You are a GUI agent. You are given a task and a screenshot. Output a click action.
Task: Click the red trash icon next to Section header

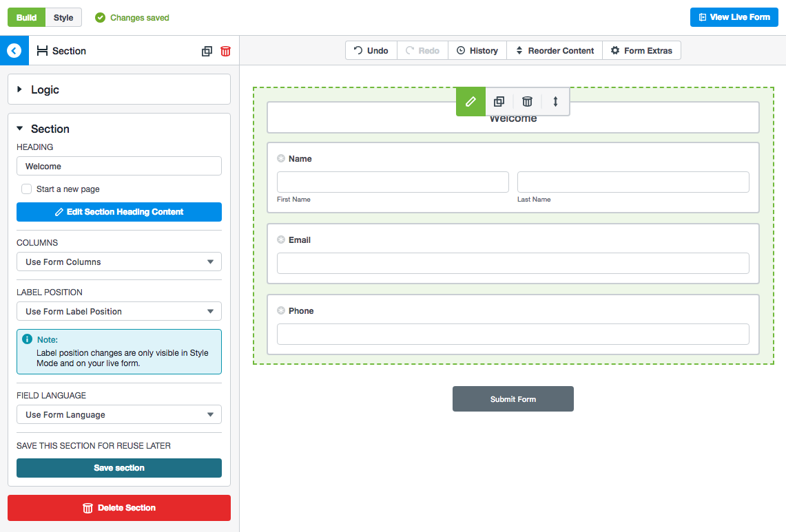point(226,50)
